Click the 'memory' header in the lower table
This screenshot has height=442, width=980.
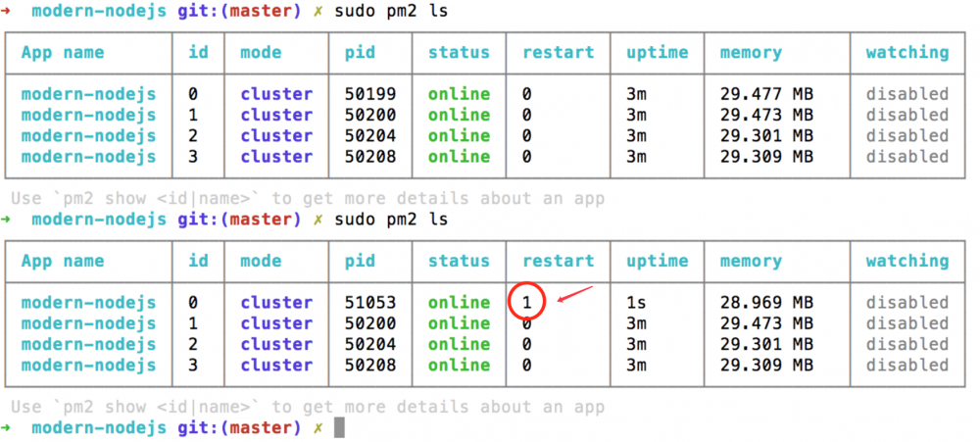[751, 261]
